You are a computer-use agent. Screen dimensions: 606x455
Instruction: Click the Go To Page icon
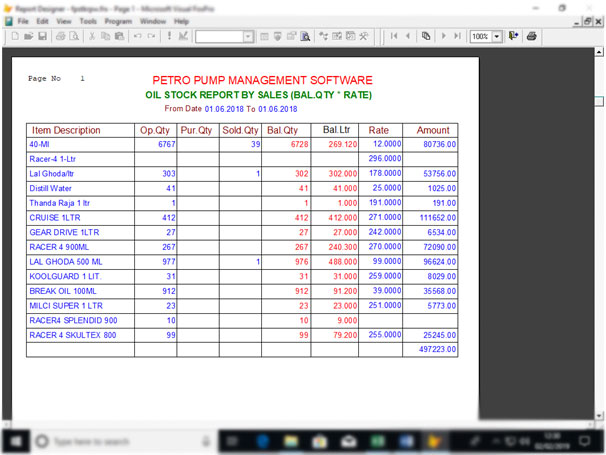(426, 36)
